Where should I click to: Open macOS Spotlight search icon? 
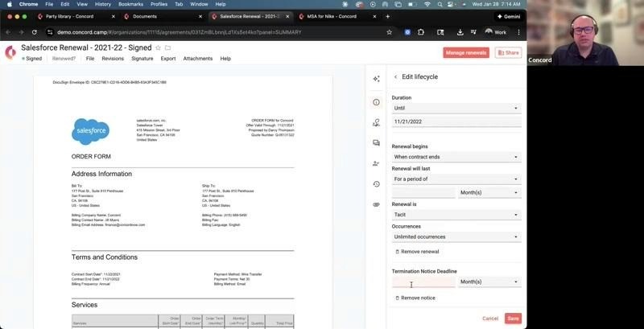pyautogui.click(x=440, y=4)
